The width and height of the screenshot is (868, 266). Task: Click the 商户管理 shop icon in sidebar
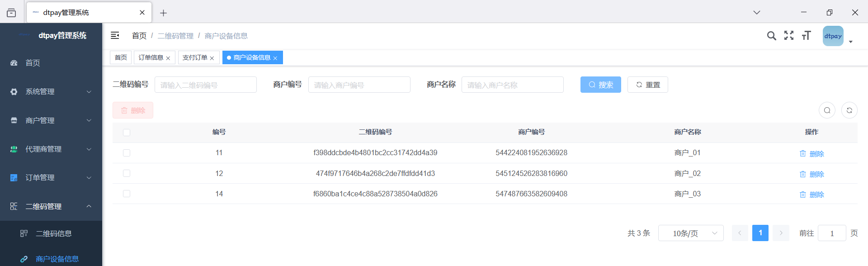pyautogui.click(x=14, y=120)
